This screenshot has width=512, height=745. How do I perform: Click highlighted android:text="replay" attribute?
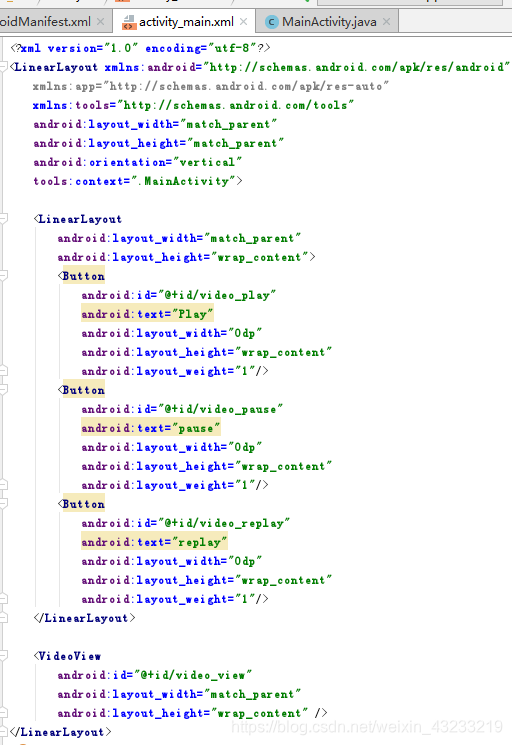click(x=154, y=542)
